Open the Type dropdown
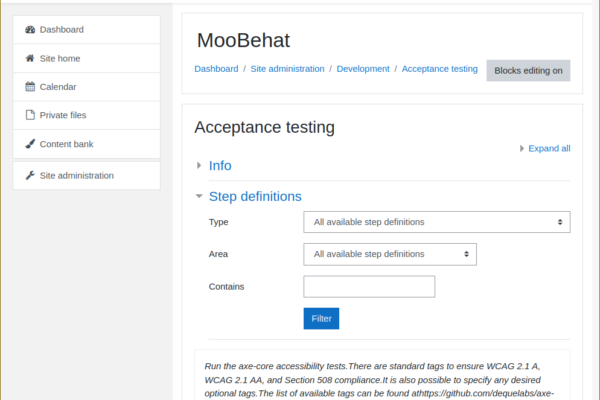The height and width of the screenshot is (400, 600). pyautogui.click(x=437, y=222)
